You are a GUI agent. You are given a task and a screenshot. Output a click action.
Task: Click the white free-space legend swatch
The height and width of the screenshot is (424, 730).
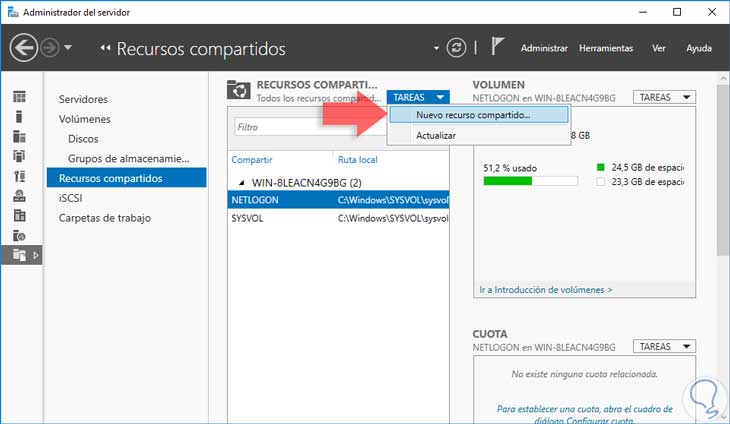[601, 182]
